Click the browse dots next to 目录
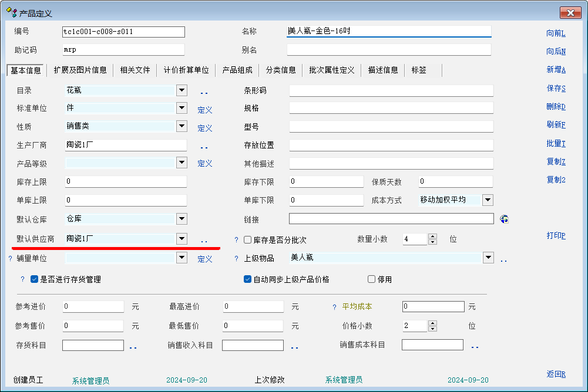588x392 pixels. click(x=204, y=92)
